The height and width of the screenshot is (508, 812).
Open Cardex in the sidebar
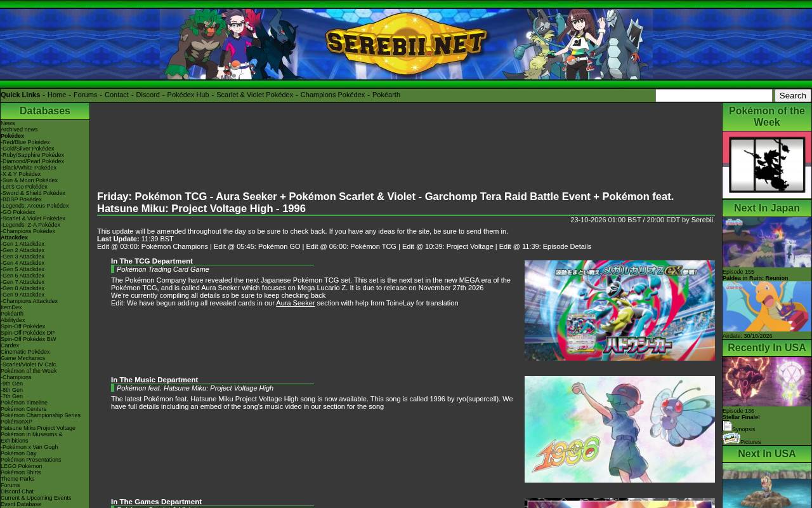point(10,345)
